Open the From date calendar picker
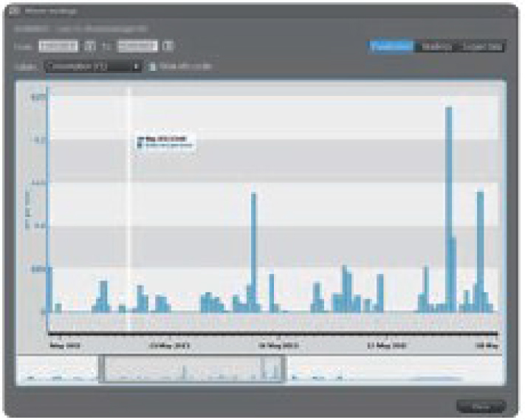Viewport: 525px width, 420px height. tap(90, 47)
